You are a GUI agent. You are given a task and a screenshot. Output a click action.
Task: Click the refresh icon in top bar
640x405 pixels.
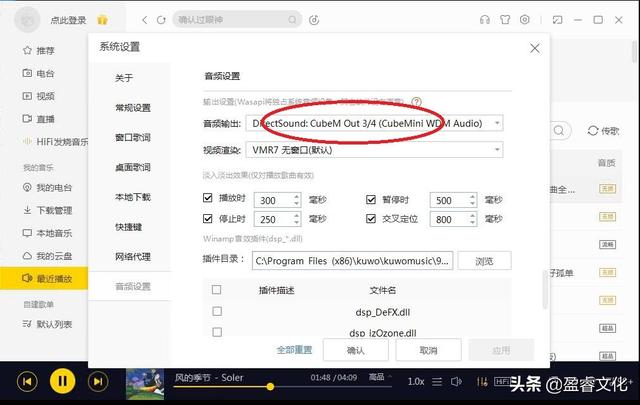coord(161,20)
